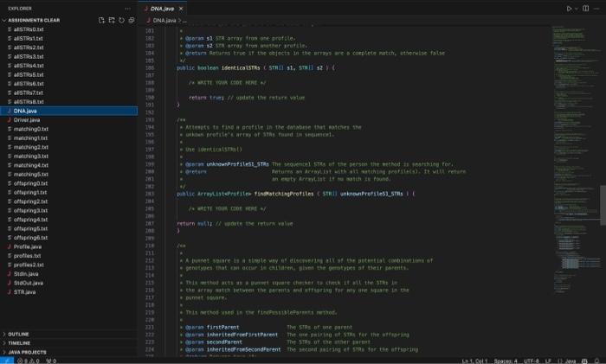This screenshot has height=364, width=606.
Task: Refresh the Explorer file list
Action: point(122,20)
